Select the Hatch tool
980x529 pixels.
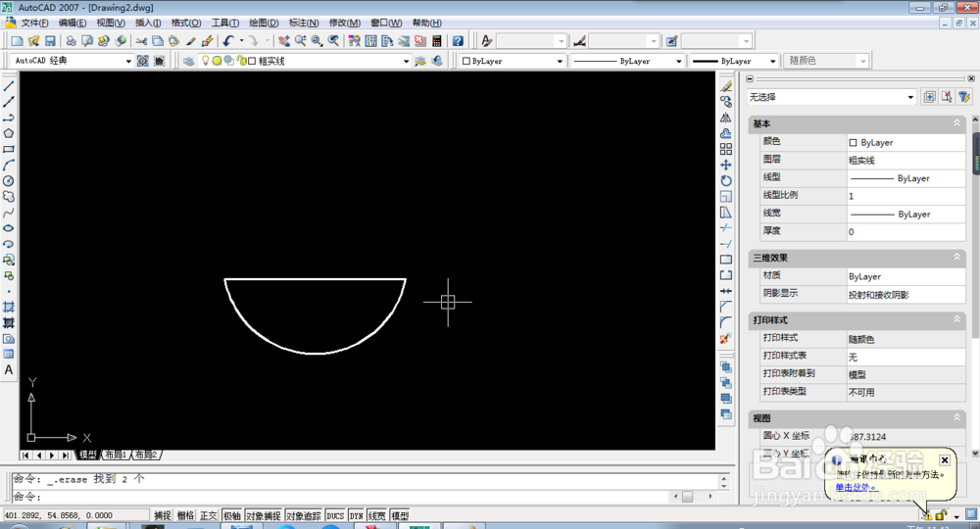click(x=9, y=307)
